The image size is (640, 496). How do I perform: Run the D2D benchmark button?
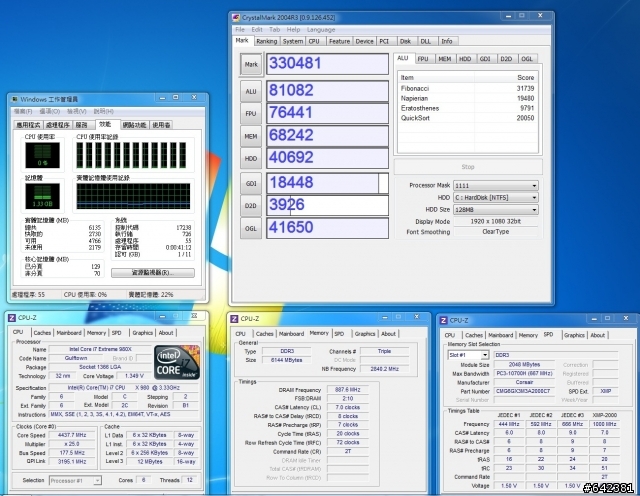point(251,206)
